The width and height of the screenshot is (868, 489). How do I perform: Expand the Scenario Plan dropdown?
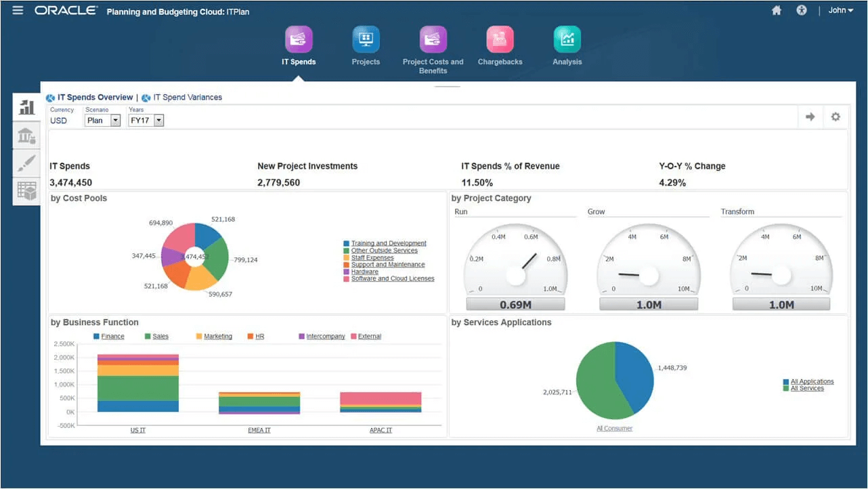click(116, 120)
